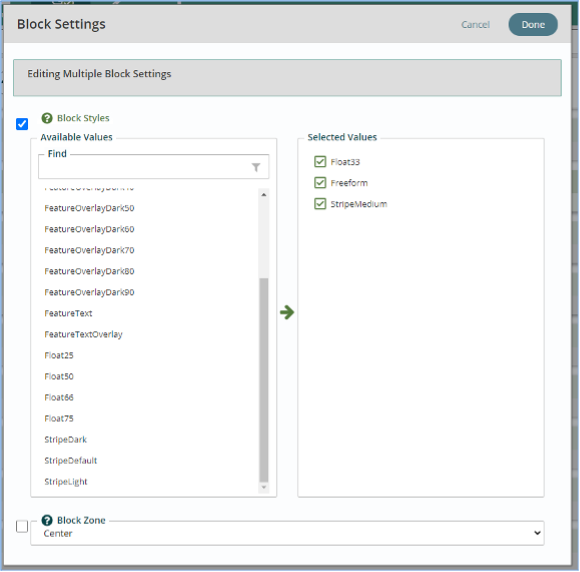Select StripeDark from available values
Viewport: 580px width, 572px height.
(x=65, y=440)
